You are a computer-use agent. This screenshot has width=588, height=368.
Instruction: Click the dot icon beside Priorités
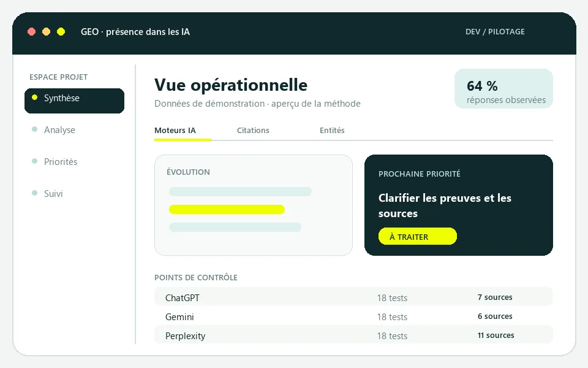pyautogui.click(x=34, y=161)
